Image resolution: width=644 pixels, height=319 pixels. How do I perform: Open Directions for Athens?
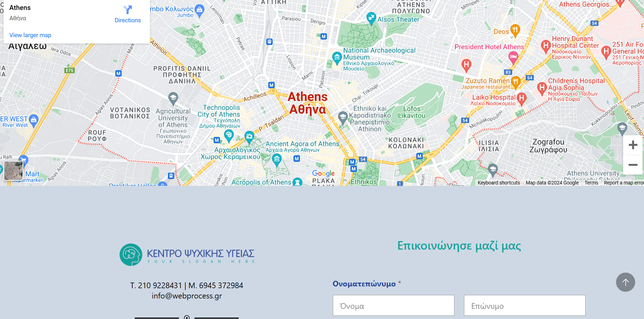[128, 14]
